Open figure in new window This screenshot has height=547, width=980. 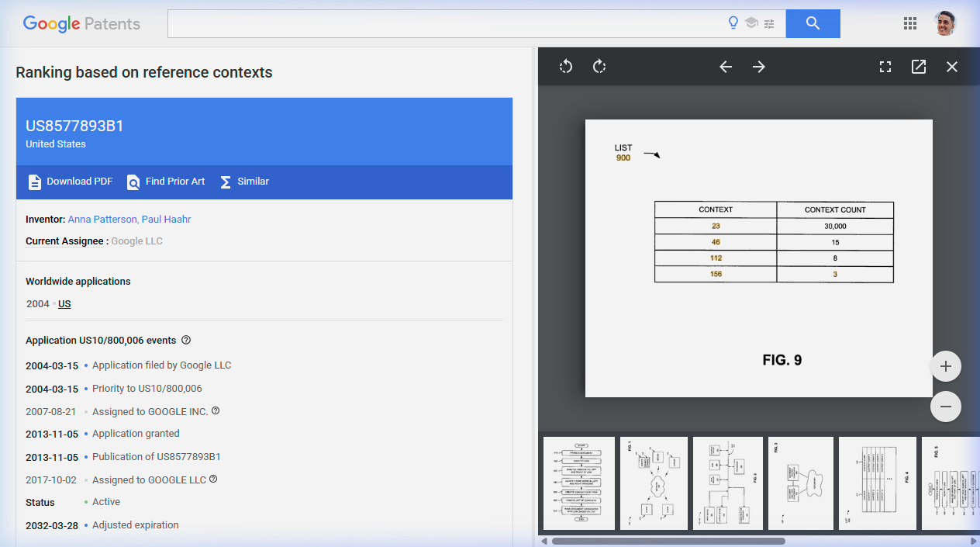(919, 67)
